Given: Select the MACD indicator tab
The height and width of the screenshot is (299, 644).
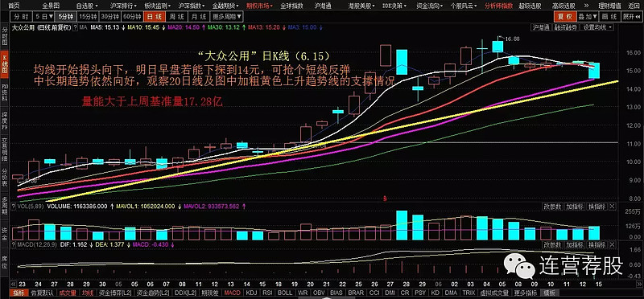Looking at the screenshot, I should (233, 293).
